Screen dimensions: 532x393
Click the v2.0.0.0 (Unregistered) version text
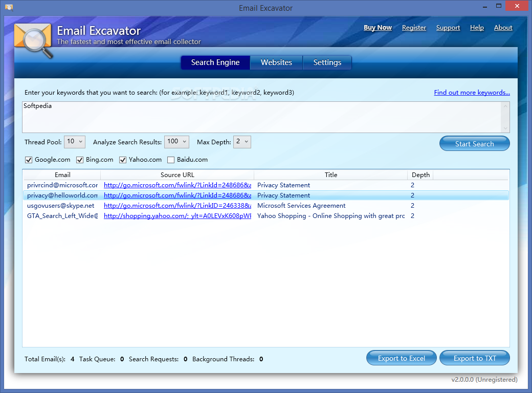(x=484, y=379)
